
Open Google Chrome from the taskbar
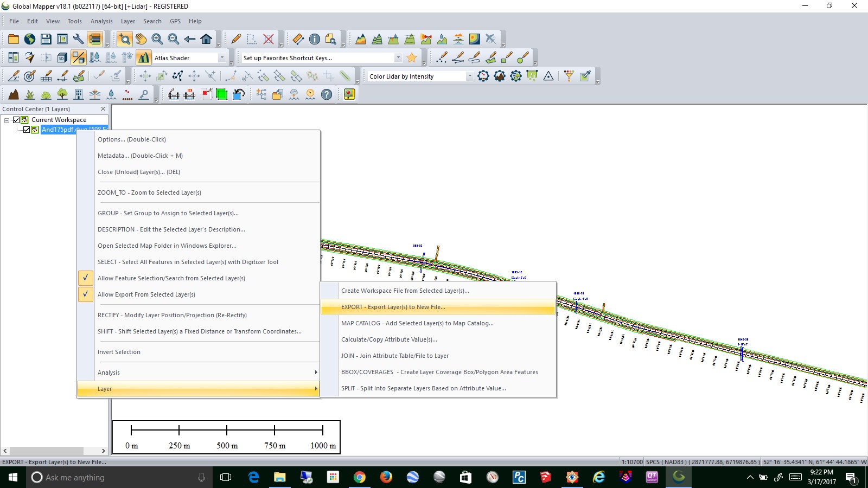(359, 477)
